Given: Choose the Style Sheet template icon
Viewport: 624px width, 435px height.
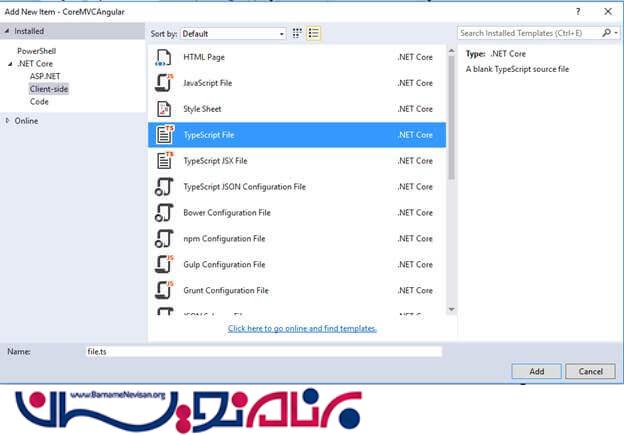Looking at the screenshot, I should 164,109.
